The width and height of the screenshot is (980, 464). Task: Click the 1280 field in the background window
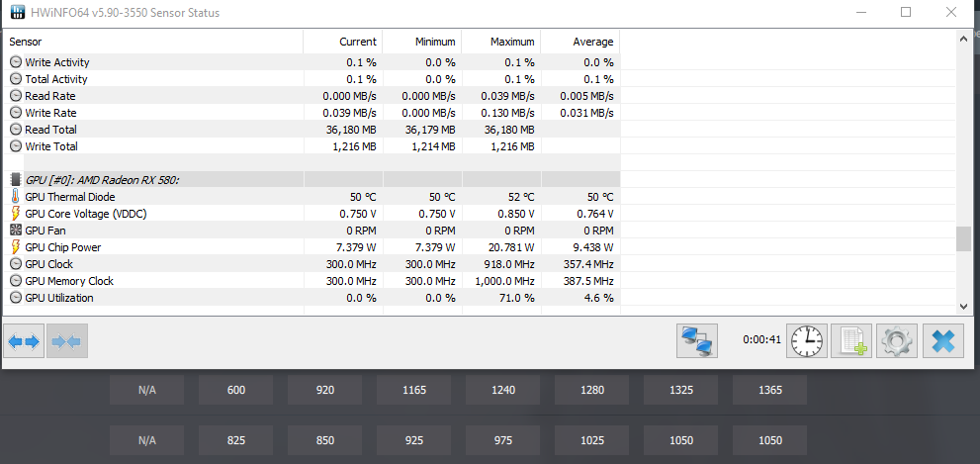(x=592, y=390)
